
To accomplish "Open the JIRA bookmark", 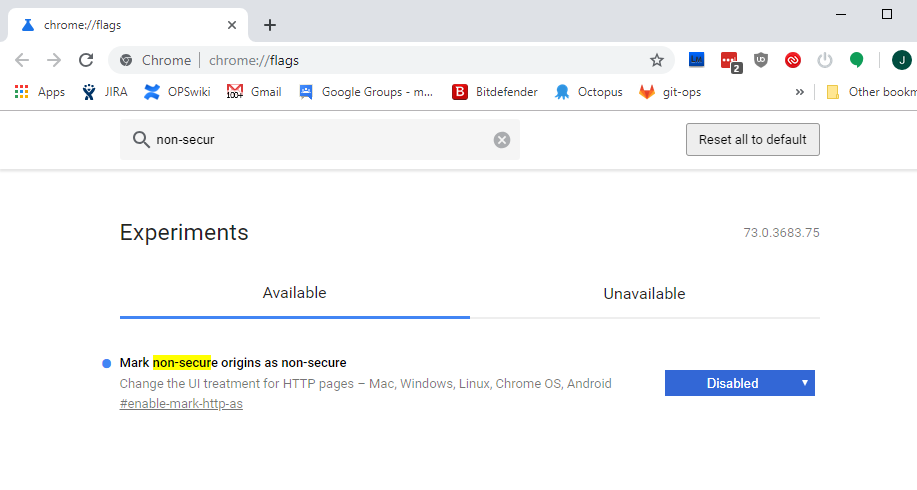I will click(x=105, y=92).
